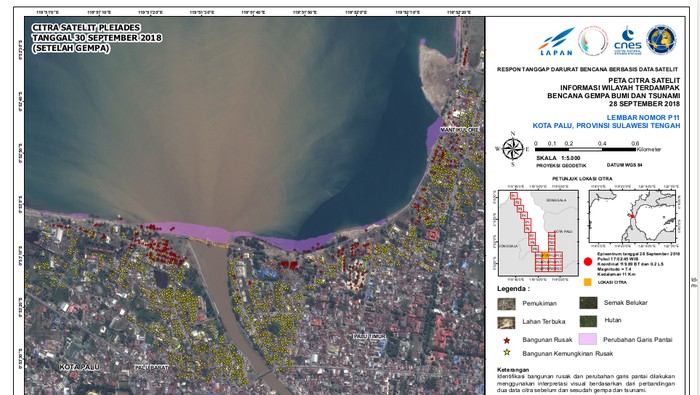The height and width of the screenshot is (395, 700).
Task: Click the Hutan legend thumbnail
Action: (588, 321)
